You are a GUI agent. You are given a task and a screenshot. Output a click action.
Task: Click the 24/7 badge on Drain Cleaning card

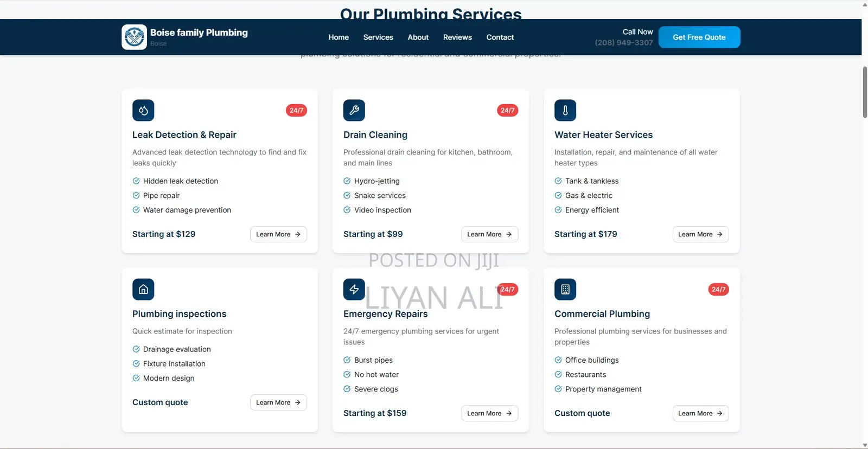[x=507, y=110]
